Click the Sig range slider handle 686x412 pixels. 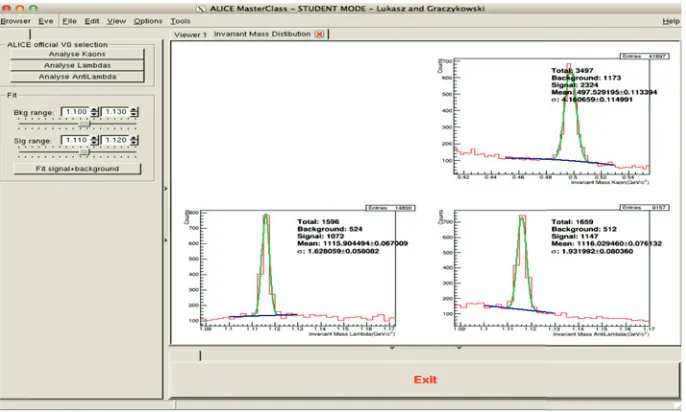84,152
